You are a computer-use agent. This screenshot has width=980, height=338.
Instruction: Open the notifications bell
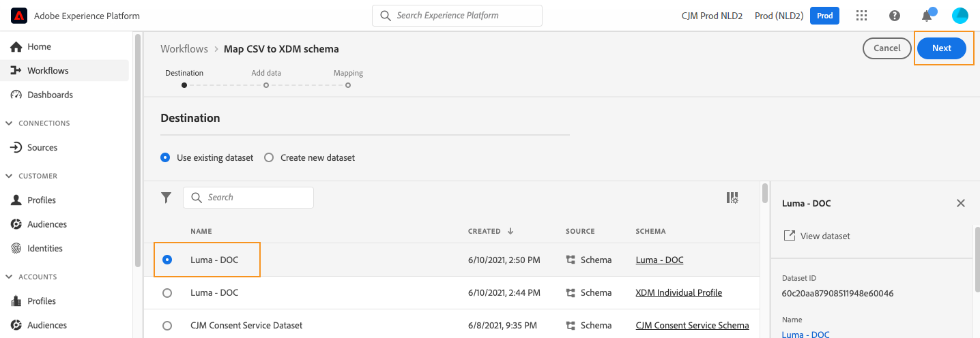coord(927,16)
